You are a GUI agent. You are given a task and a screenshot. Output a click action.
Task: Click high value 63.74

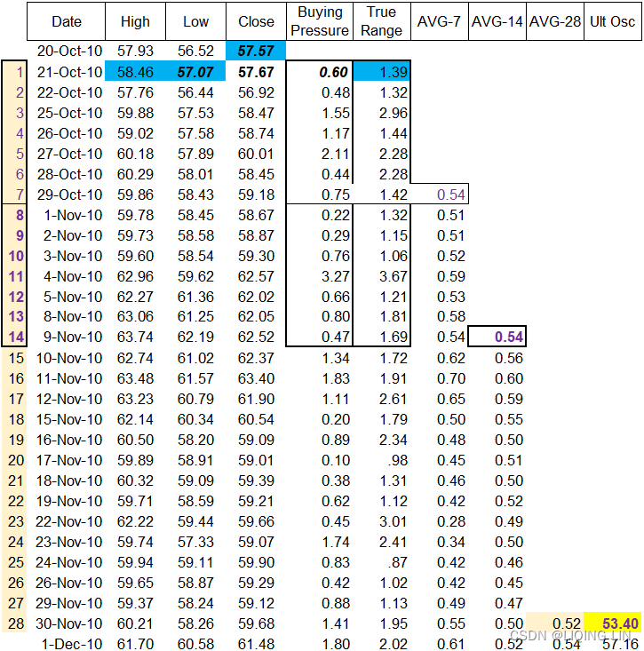[135, 337]
